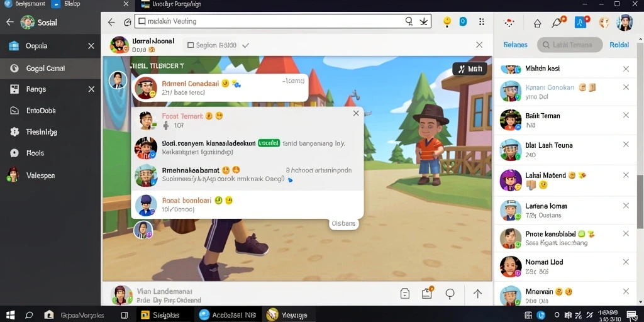644x322 pixels.
Task: Click the yellow lightbulb toolbar icon
Action: (x=447, y=22)
